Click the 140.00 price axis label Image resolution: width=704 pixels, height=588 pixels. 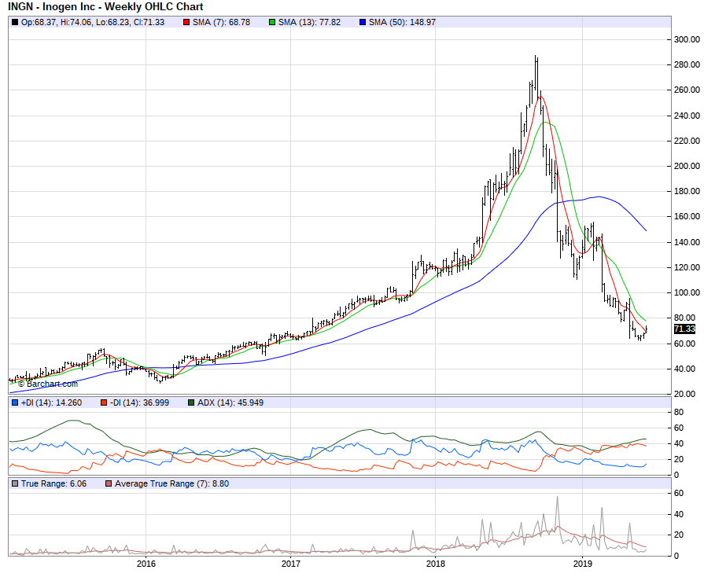pyautogui.click(x=687, y=242)
